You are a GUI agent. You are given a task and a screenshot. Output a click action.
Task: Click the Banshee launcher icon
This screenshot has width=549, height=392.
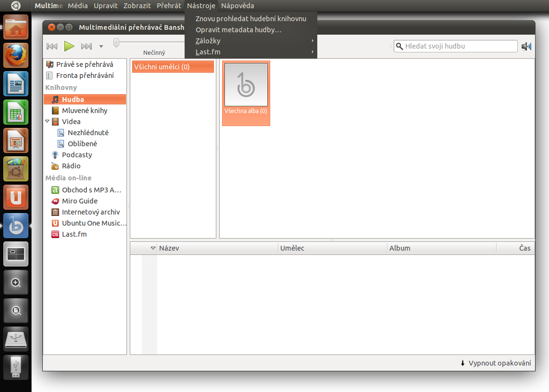click(x=16, y=226)
